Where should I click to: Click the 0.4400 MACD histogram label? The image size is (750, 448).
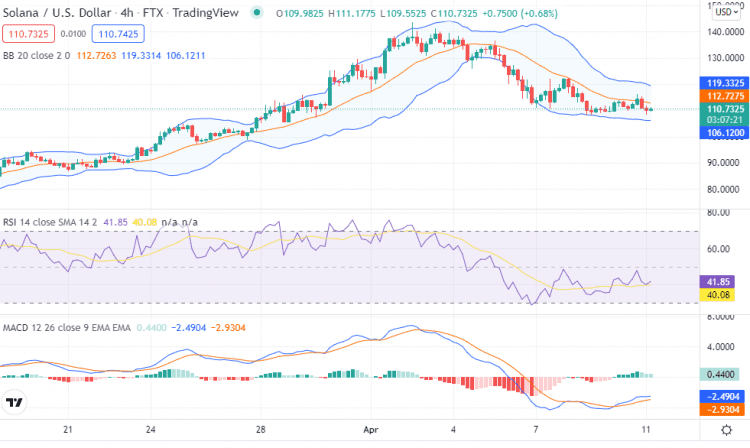(x=719, y=374)
